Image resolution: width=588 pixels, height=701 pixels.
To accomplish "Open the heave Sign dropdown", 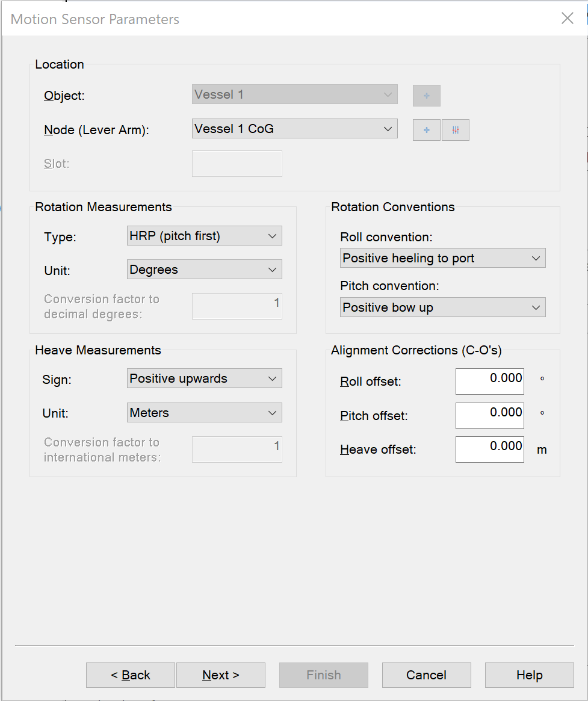I will pyautogui.click(x=205, y=378).
